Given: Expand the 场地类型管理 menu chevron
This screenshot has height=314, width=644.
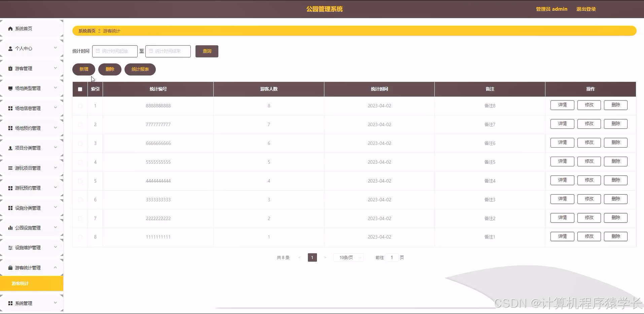Looking at the screenshot, I should [56, 88].
